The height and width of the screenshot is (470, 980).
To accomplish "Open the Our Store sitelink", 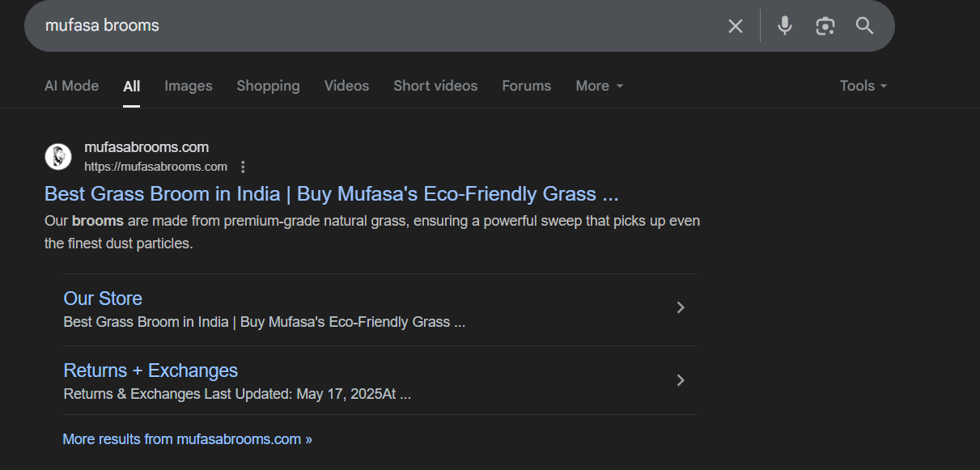I will 103,299.
